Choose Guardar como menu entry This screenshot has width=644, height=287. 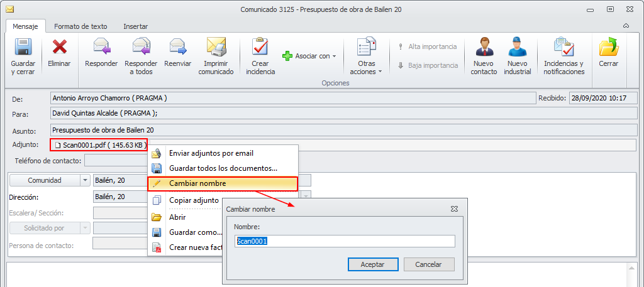click(x=185, y=232)
